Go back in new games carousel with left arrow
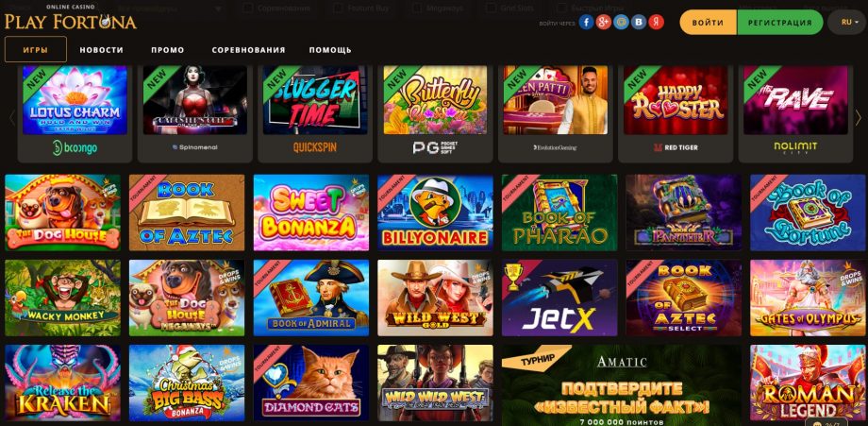868x426 pixels. pyautogui.click(x=12, y=117)
